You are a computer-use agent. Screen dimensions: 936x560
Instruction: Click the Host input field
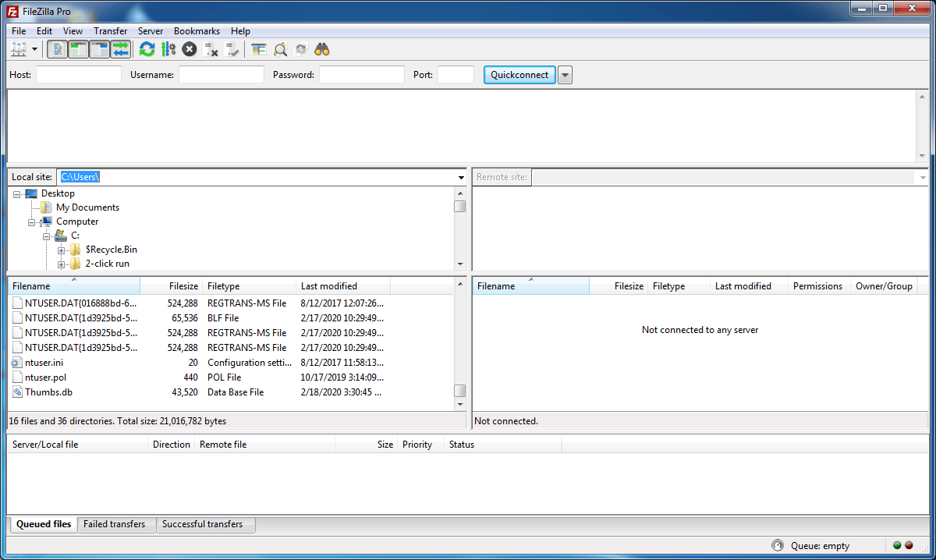point(79,75)
